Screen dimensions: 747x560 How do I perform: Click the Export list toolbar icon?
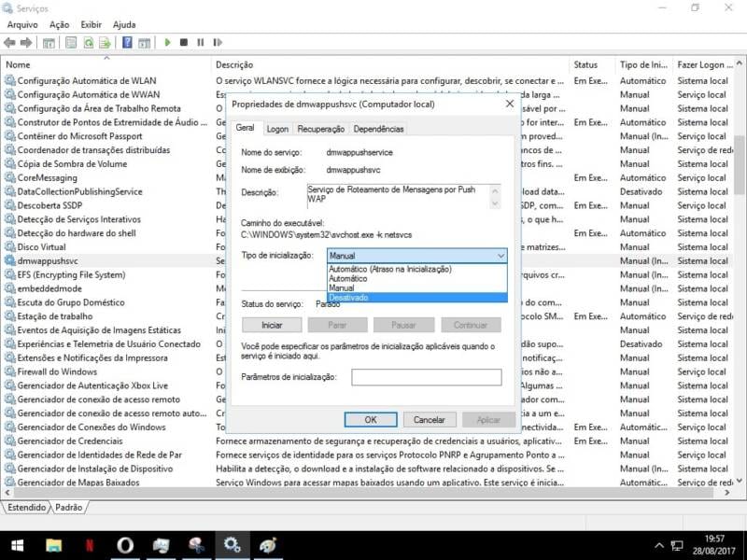(105, 43)
